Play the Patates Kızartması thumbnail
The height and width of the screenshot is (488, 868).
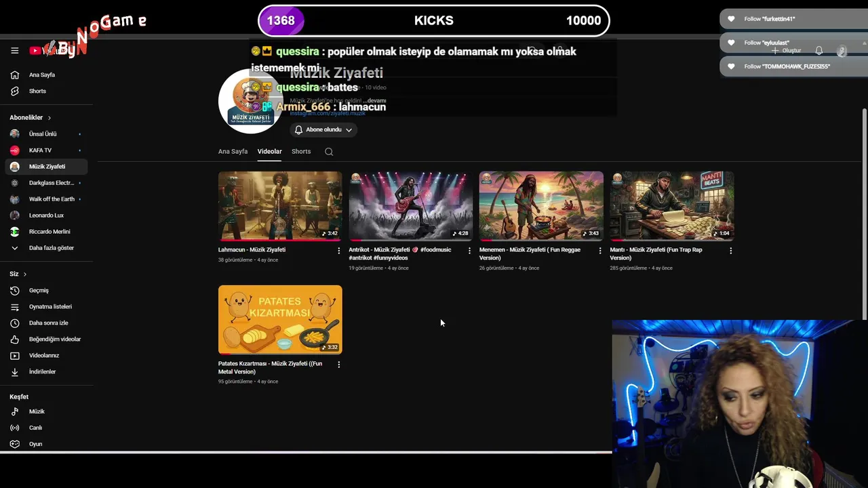point(280,320)
